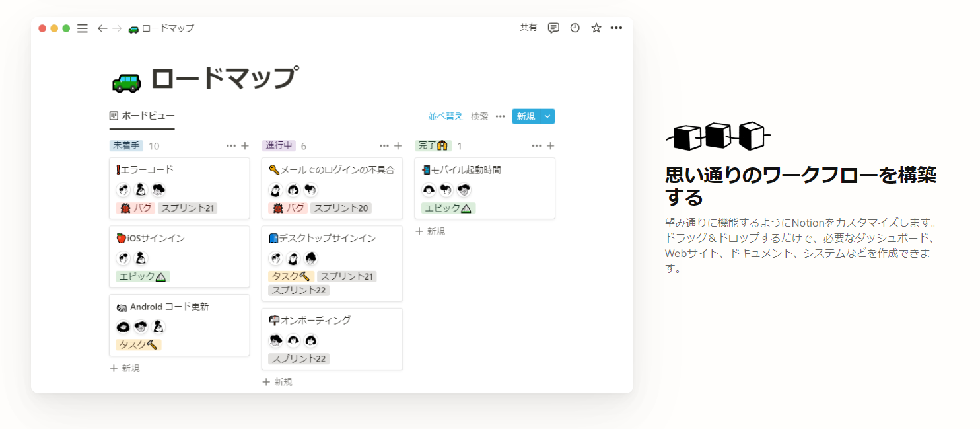Image resolution: width=980 pixels, height=429 pixels.
Task: Click first avatar on エラーコード card
Action: pyautogui.click(x=123, y=190)
